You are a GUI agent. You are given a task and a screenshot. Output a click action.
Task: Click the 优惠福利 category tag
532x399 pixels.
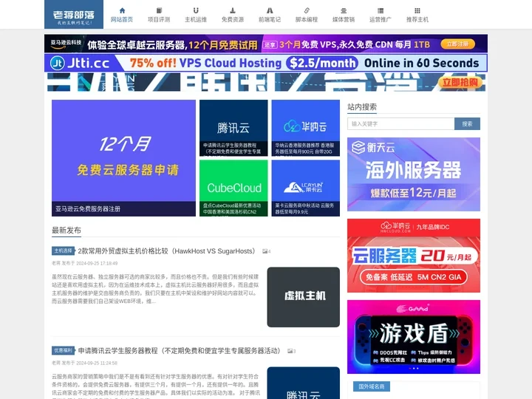point(64,350)
